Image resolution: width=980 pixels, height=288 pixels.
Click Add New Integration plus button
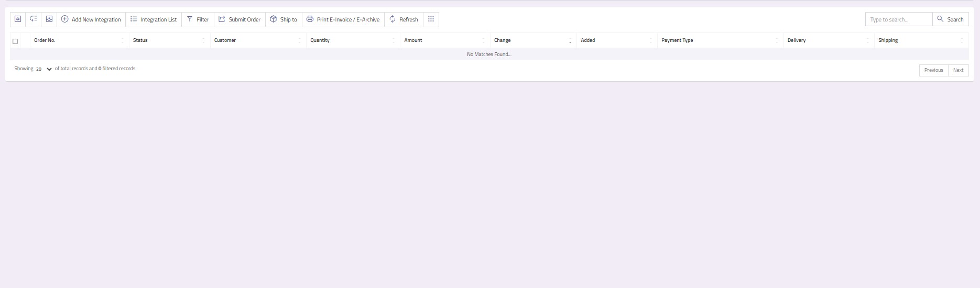(91, 19)
